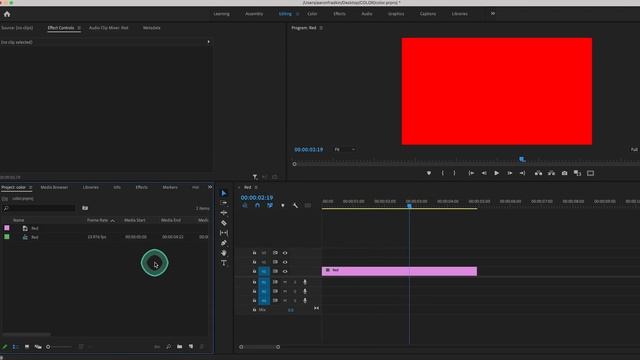640x360 pixels.
Task: Click the Extract button in Program monitor
Action: tap(551, 173)
